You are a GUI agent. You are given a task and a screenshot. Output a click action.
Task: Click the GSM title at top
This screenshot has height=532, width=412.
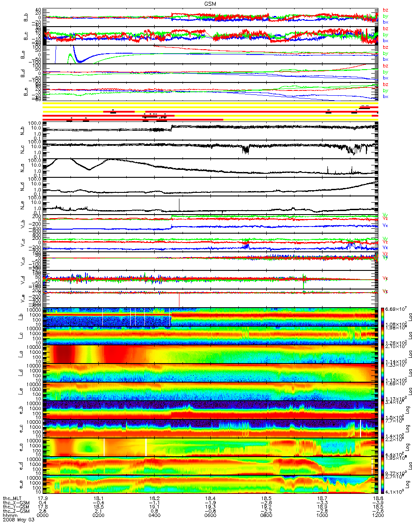[x=210, y=4]
